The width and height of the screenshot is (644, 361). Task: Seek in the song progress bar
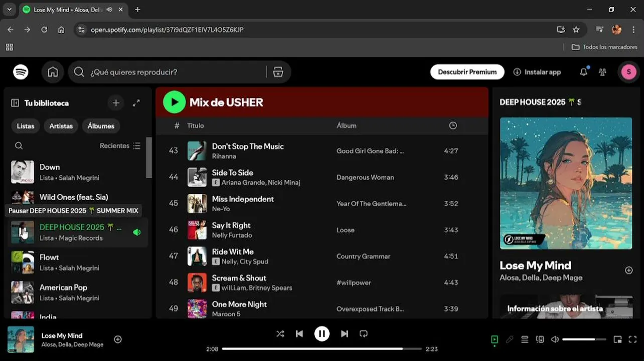pos(321,349)
